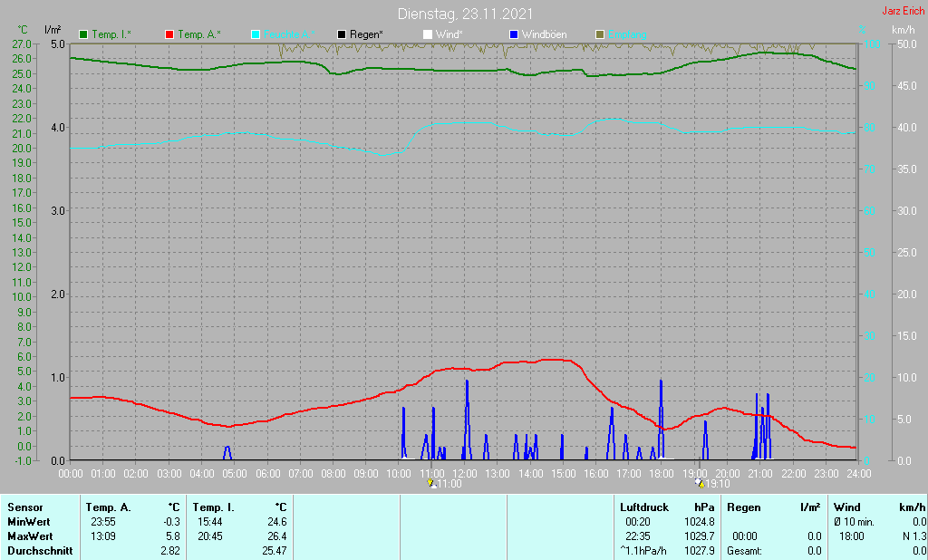Select the 'Temp. A.*' legend label
The width and height of the screenshot is (928, 560).
[x=198, y=35]
